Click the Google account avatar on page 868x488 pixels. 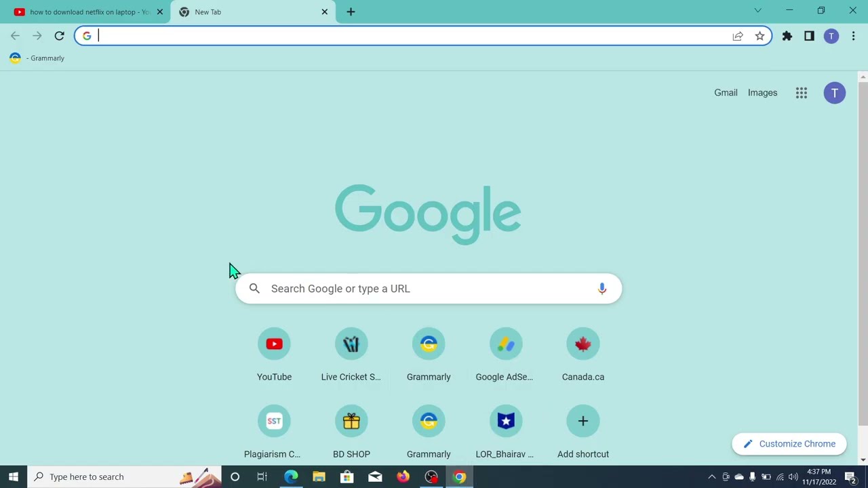click(835, 93)
